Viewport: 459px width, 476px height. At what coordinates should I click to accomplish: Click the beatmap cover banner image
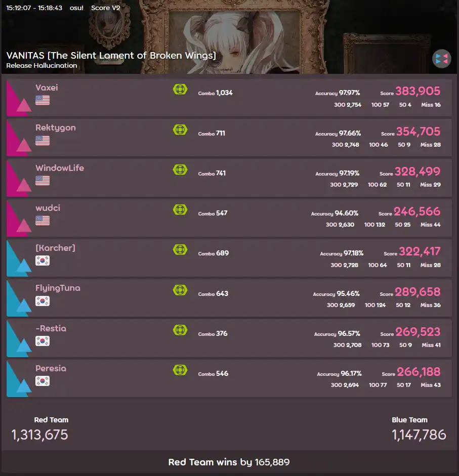[229, 37]
